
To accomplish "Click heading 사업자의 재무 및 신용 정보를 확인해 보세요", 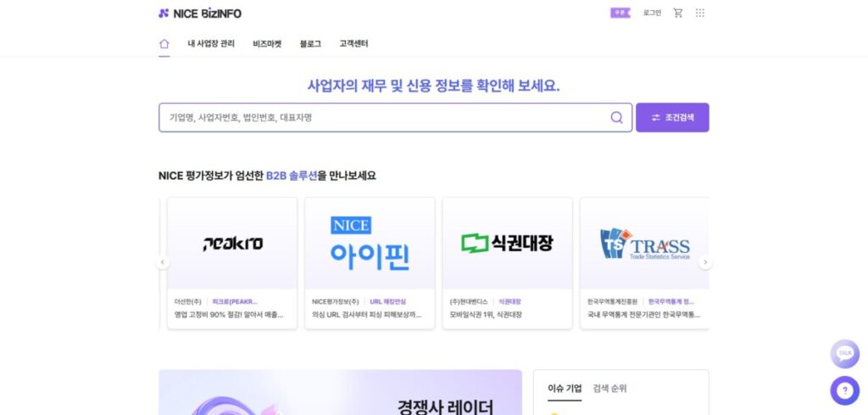I will [433, 86].
